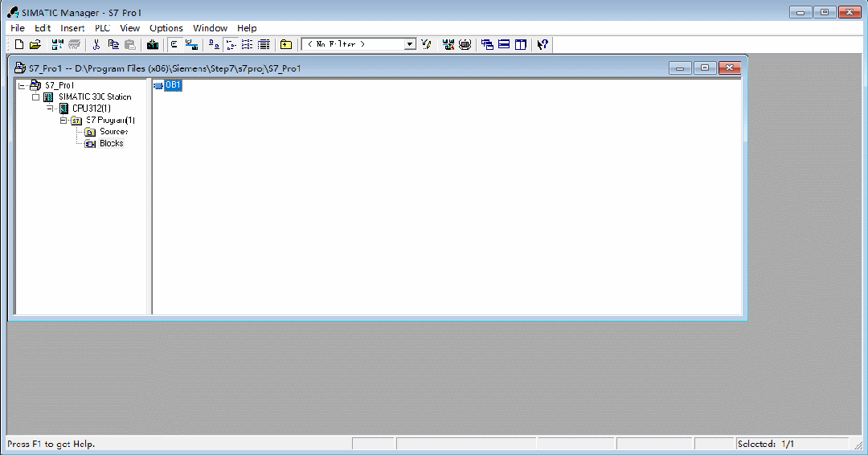Image resolution: width=868 pixels, height=455 pixels.
Task: Open the S7 Memory Card toolbar icon
Action: tap(74, 44)
